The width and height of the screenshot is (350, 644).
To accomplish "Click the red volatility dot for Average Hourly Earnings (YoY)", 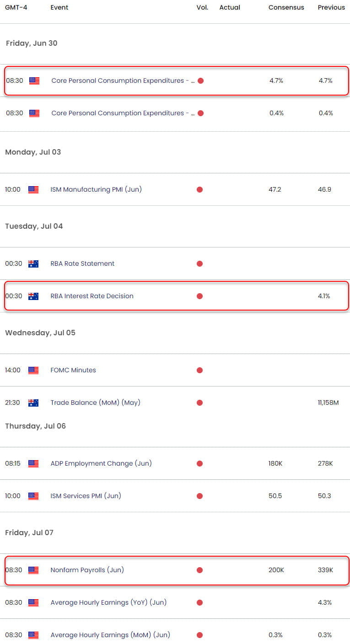I will [x=199, y=602].
